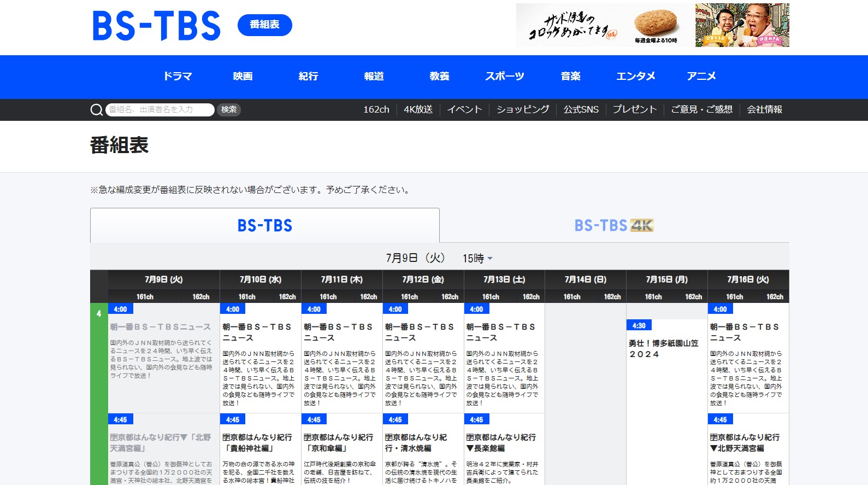868x485 pixels.
Task: Open 京都はんなり紀行・清水焼編
Action: point(416,443)
